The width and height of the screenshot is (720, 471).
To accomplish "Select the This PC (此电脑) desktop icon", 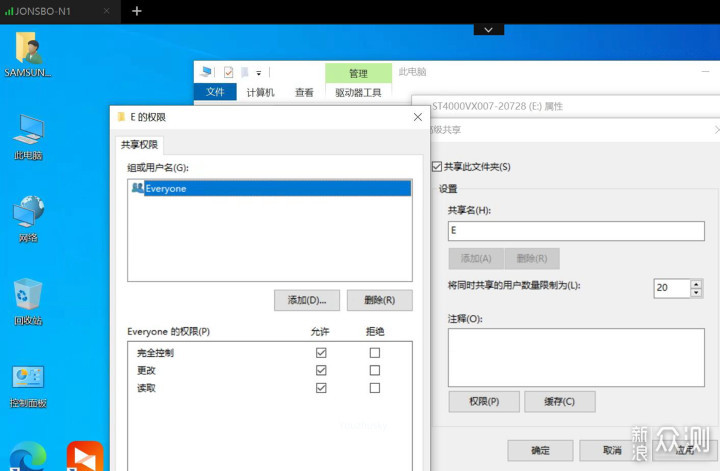I will [28, 137].
